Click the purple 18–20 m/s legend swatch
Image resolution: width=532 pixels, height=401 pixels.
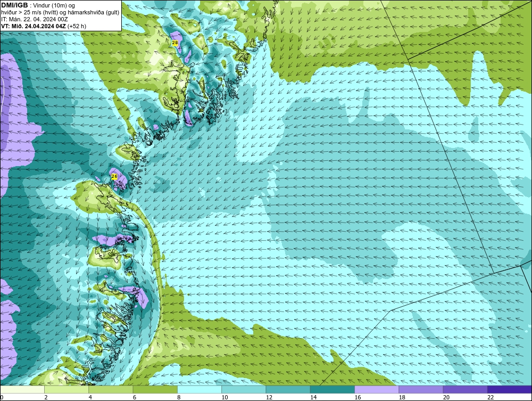pos(421,389)
